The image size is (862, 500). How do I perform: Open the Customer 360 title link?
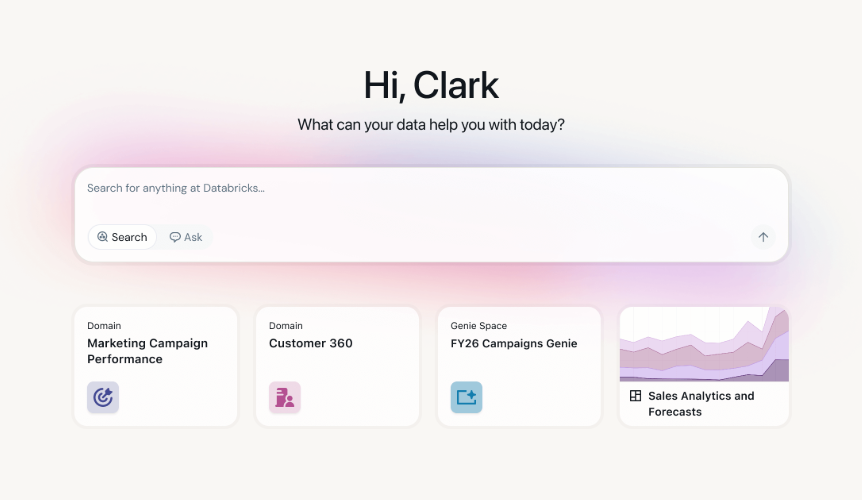(x=310, y=343)
